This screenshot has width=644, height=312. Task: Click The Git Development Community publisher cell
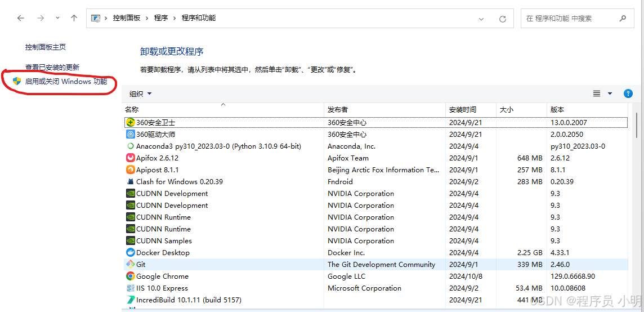(x=381, y=264)
